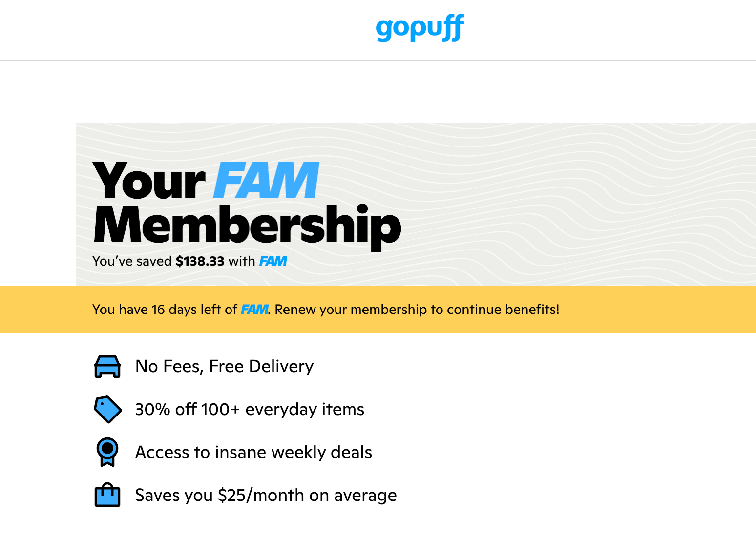Image resolution: width=756 pixels, height=541 pixels.
Task: Click the blue shopping bag icon
Action: pyautogui.click(x=107, y=495)
